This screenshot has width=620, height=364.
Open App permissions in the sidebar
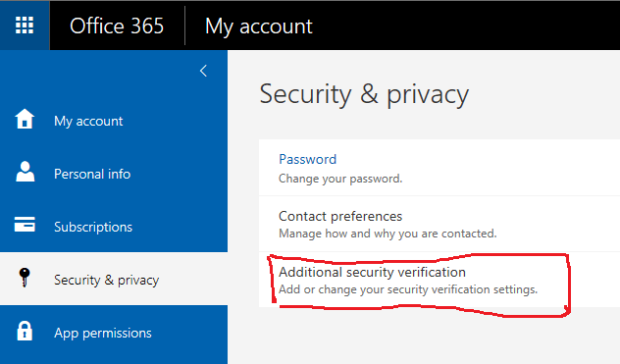[x=103, y=334]
